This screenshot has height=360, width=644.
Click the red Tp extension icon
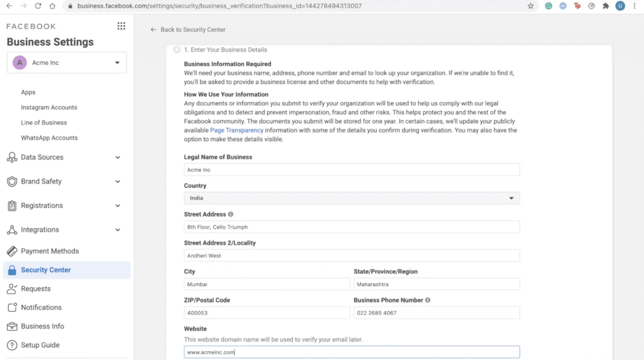pyautogui.click(x=577, y=6)
